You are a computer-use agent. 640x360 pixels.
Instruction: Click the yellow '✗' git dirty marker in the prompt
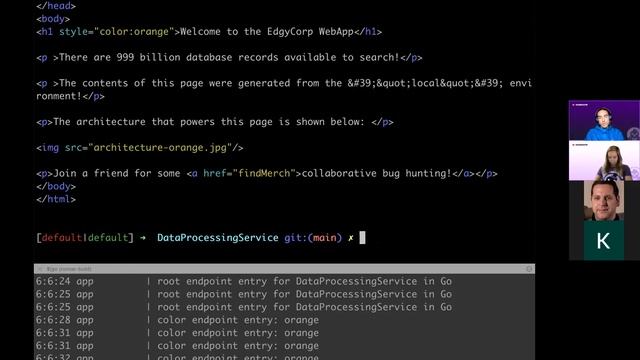point(351,238)
